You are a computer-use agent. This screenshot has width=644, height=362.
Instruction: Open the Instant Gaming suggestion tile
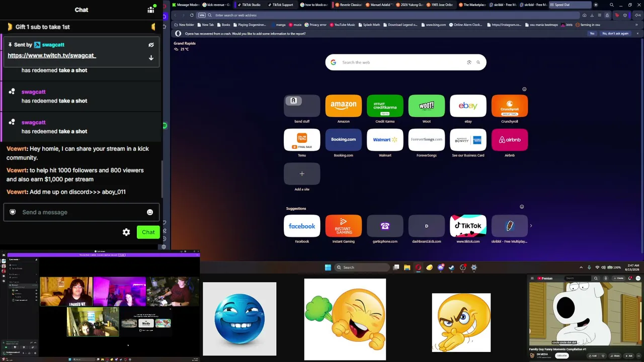344,226
